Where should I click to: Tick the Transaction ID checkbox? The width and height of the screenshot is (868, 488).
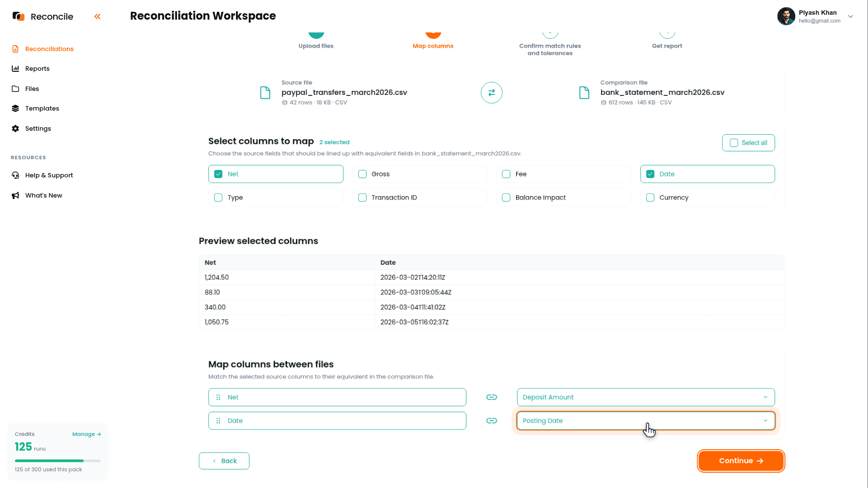pyautogui.click(x=363, y=198)
